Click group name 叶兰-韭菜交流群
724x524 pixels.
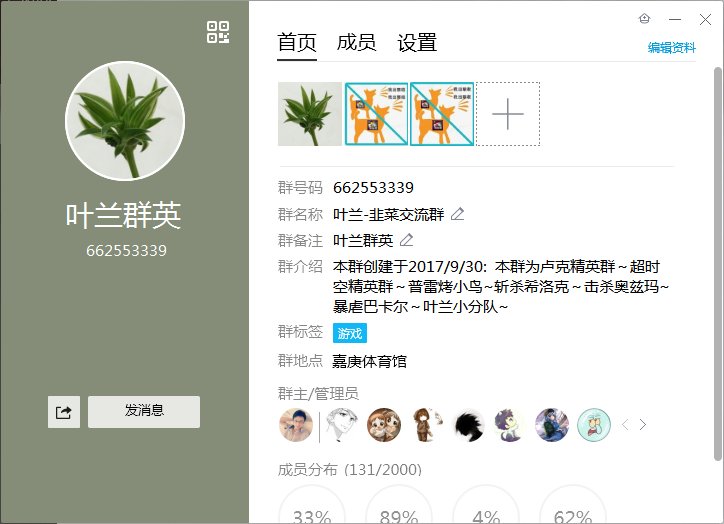pos(389,214)
